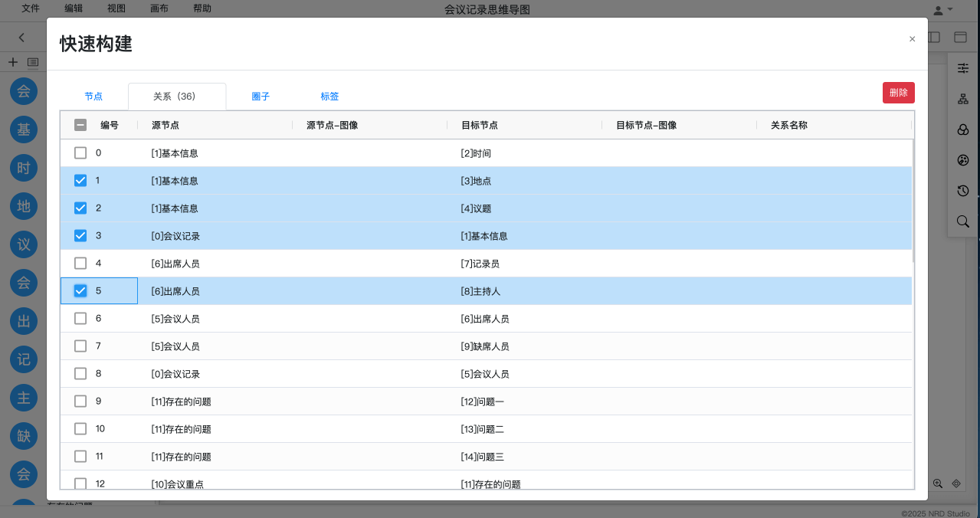The image size is (980, 518).
Task: Click the history clock icon
Action: pos(963,191)
